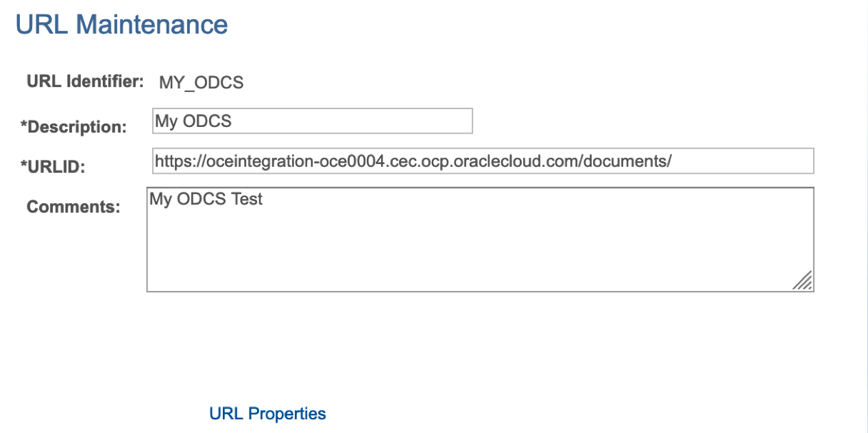This screenshot has height=433, width=868.
Task: Click the 'My ODCS Test' comment text
Action: pyautogui.click(x=206, y=199)
